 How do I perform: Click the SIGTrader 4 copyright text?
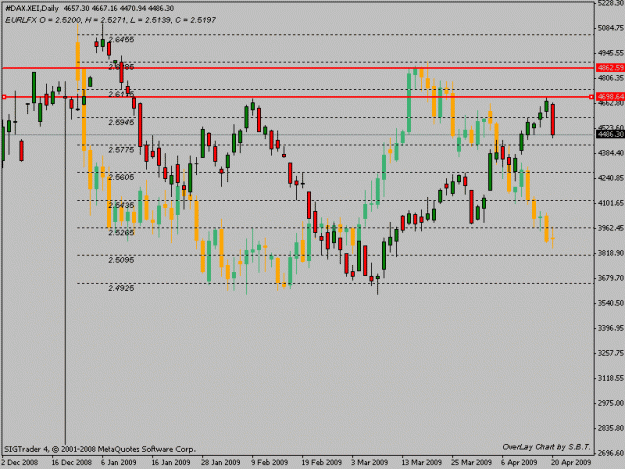100,449
